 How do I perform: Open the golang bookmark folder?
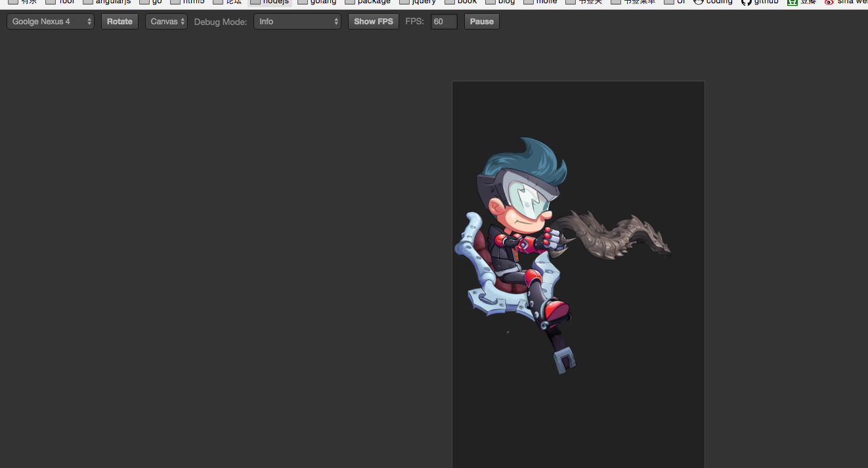pyautogui.click(x=317, y=2)
